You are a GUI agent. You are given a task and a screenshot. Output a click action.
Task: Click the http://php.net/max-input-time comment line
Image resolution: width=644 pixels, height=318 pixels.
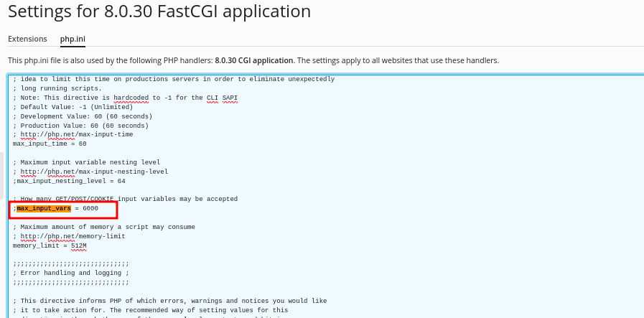(x=73, y=134)
